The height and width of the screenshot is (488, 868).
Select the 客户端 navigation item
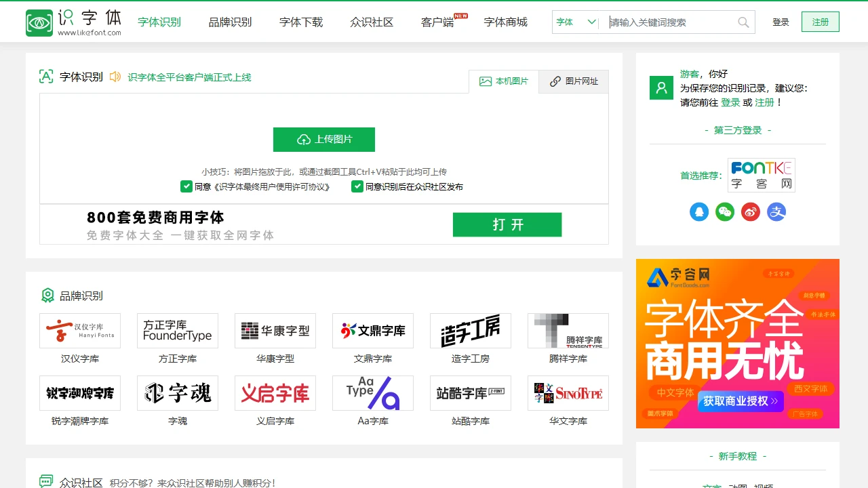click(x=436, y=22)
